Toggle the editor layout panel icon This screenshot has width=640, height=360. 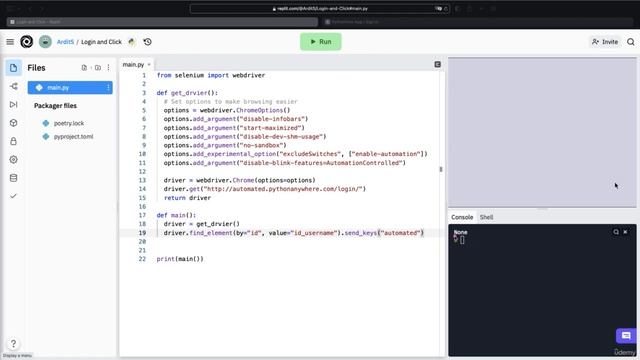point(438,64)
